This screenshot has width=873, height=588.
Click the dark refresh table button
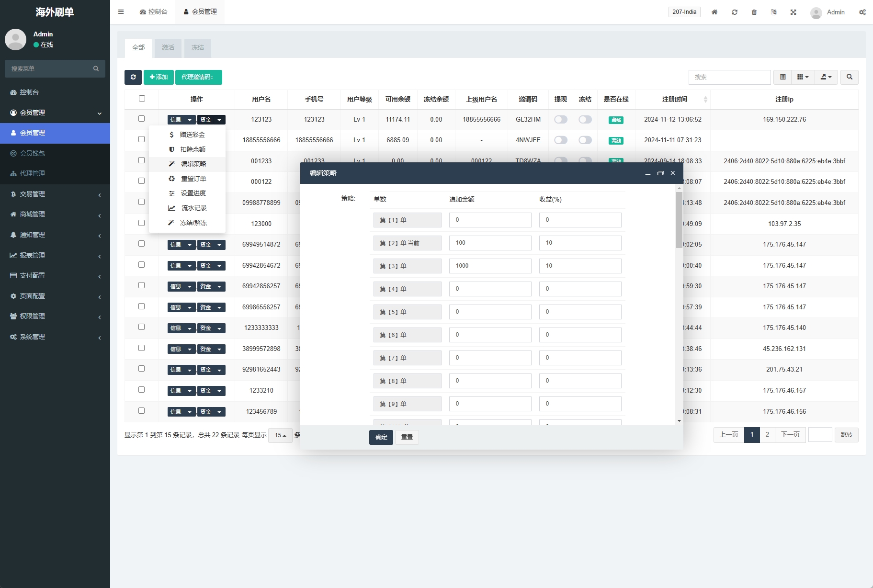click(133, 77)
